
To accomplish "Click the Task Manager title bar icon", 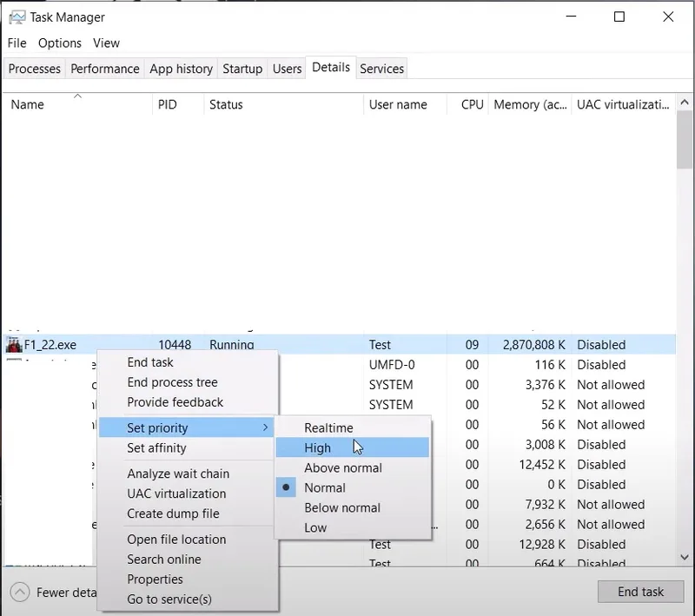I will (17, 17).
